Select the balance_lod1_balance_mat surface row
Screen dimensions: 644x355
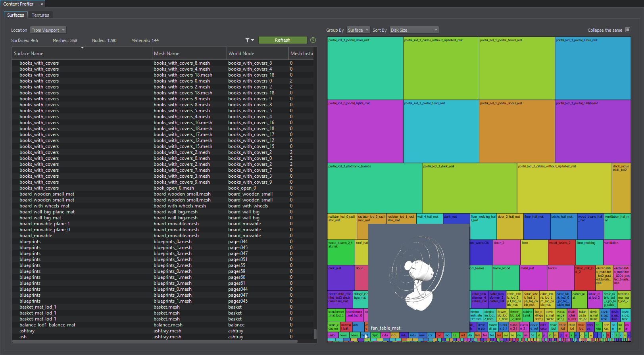click(48, 325)
